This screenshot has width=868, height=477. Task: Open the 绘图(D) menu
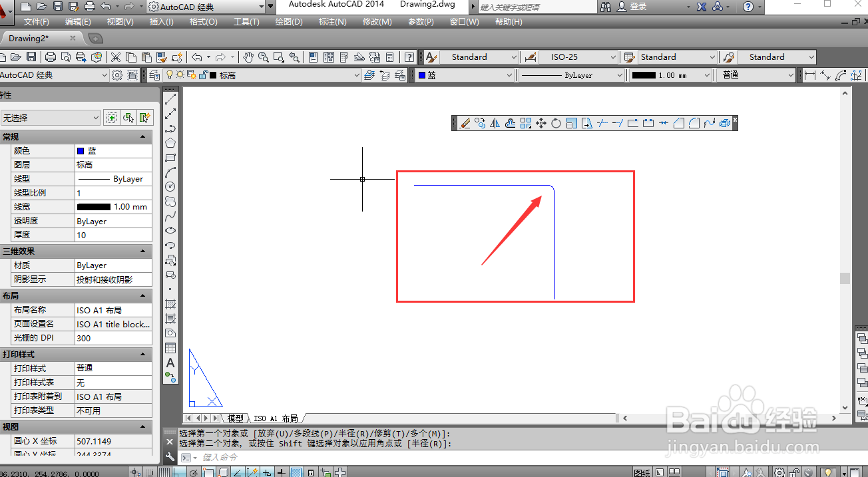click(289, 22)
